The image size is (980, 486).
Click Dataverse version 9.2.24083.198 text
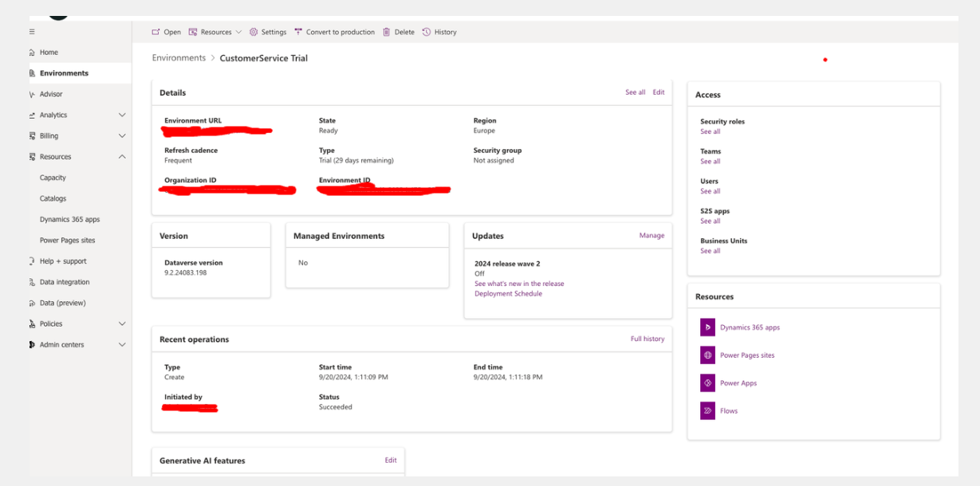click(x=184, y=272)
